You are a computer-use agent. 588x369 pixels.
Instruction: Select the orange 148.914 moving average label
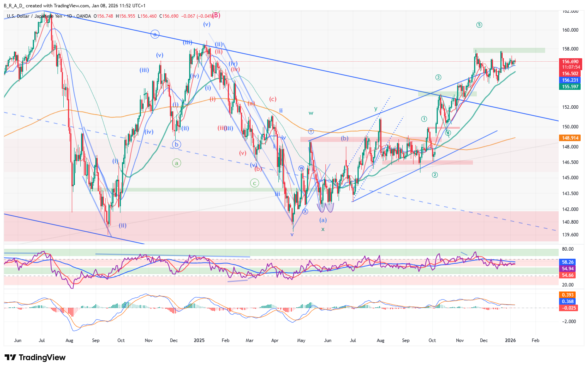point(570,138)
